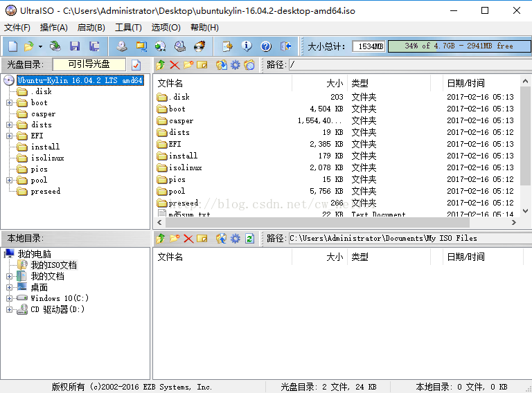Select 我的ISO文档 in local tree
This screenshot has height=393, width=532.
point(54,265)
